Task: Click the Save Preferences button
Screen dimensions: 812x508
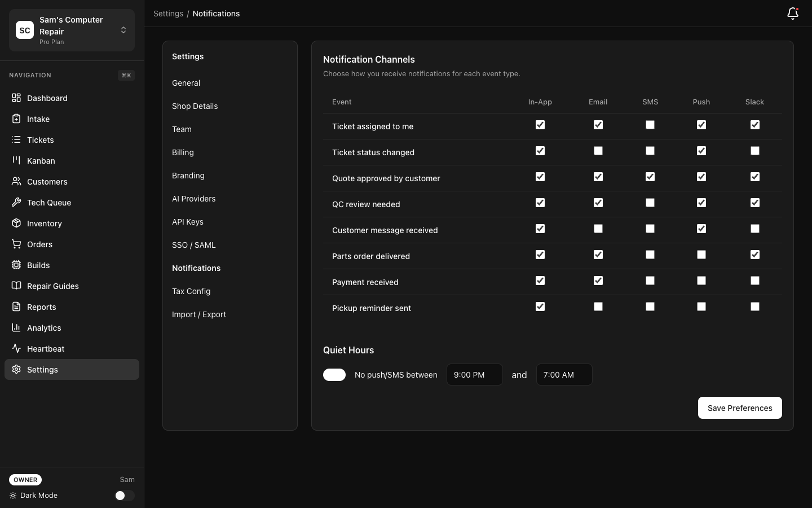Action: (740, 408)
